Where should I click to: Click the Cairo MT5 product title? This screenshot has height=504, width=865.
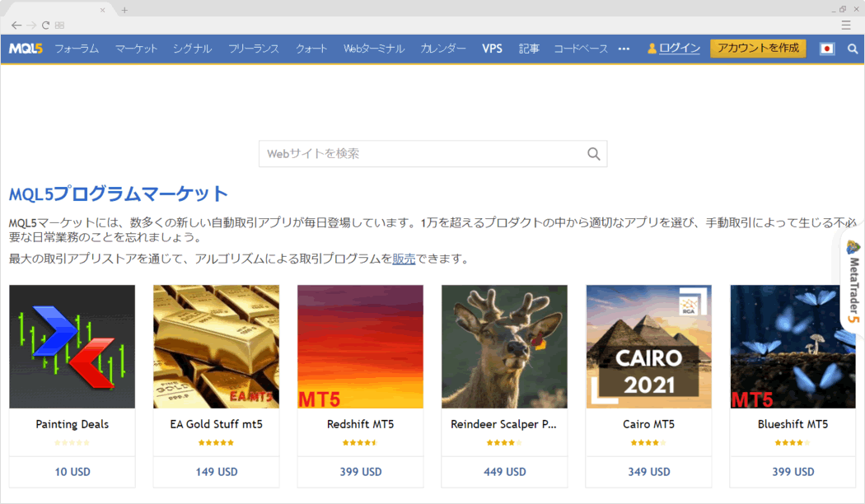(x=649, y=424)
